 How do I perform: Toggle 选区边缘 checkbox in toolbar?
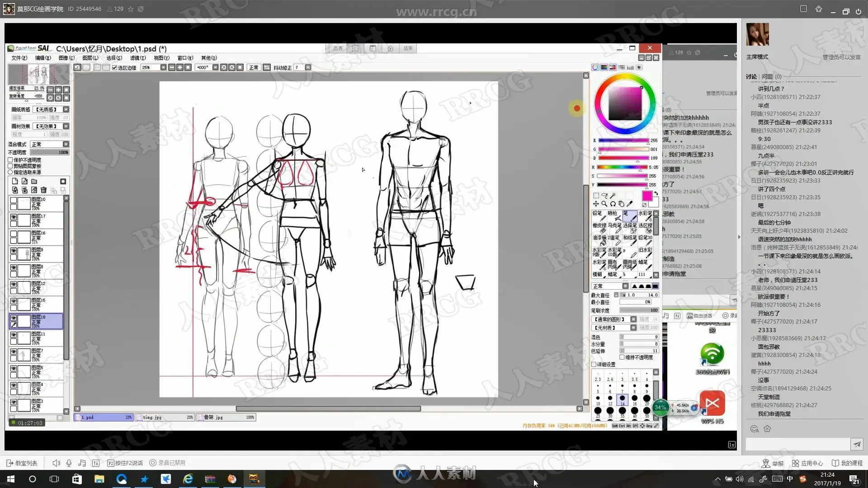(115, 68)
